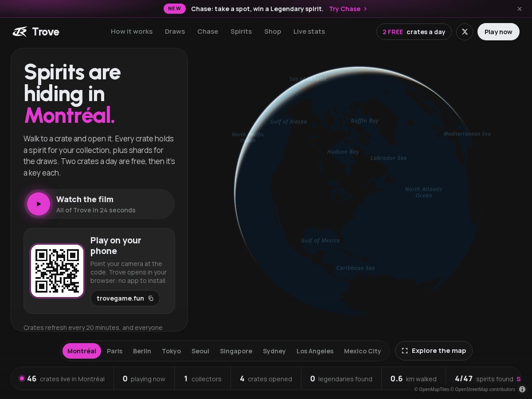Image resolution: width=532 pixels, height=399 pixels.
Task: Click the Hudson Bay map label
Action: (343, 152)
